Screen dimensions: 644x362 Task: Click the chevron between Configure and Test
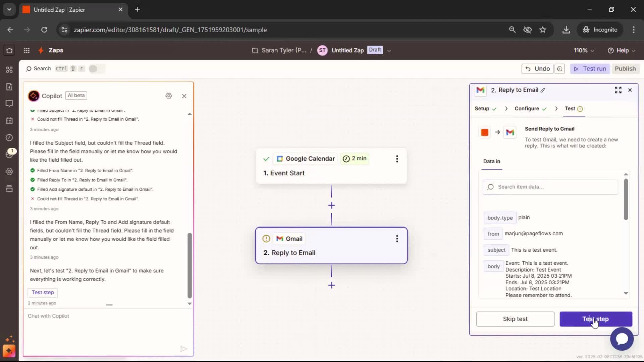pyautogui.click(x=556, y=109)
